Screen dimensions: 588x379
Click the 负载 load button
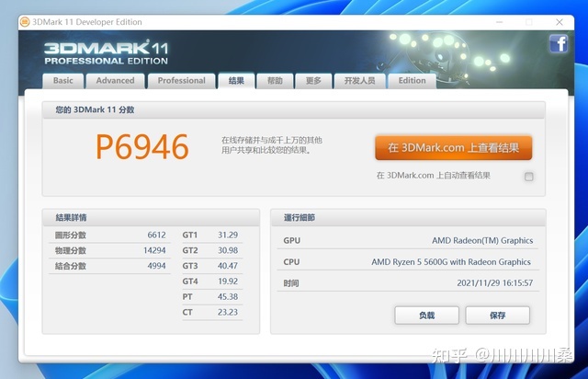(426, 316)
